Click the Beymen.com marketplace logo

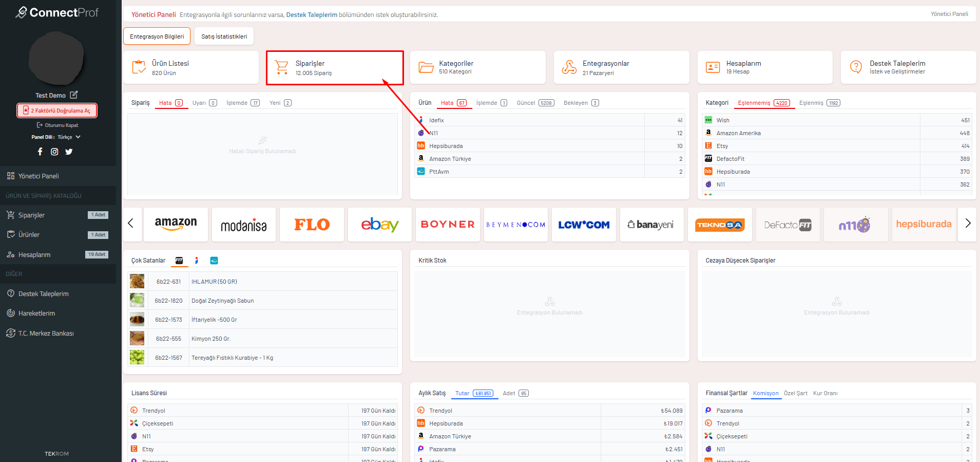(x=516, y=224)
